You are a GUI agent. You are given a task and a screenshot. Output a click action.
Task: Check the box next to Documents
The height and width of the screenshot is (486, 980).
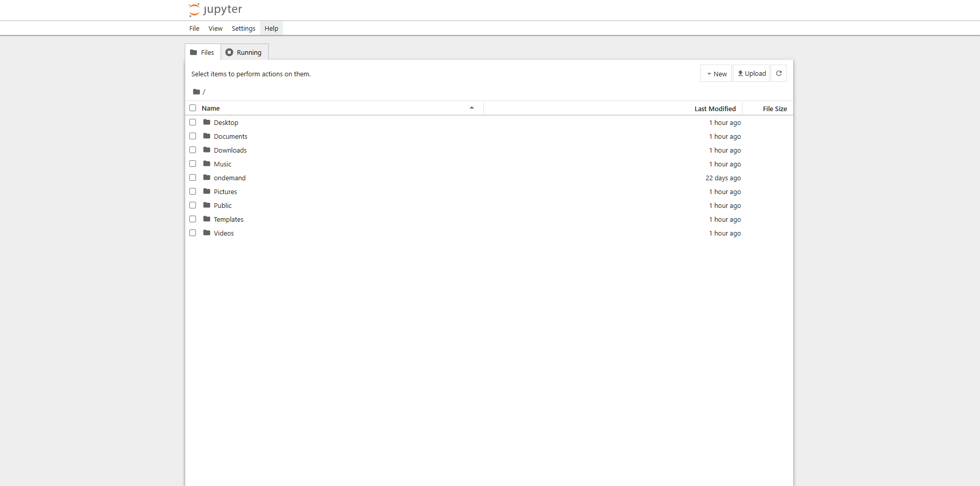tap(193, 136)
